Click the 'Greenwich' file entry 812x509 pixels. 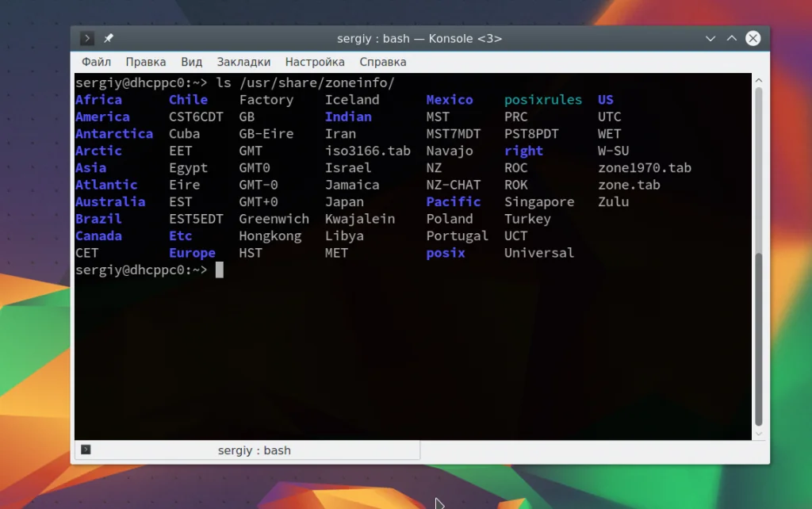pos(274,219)
